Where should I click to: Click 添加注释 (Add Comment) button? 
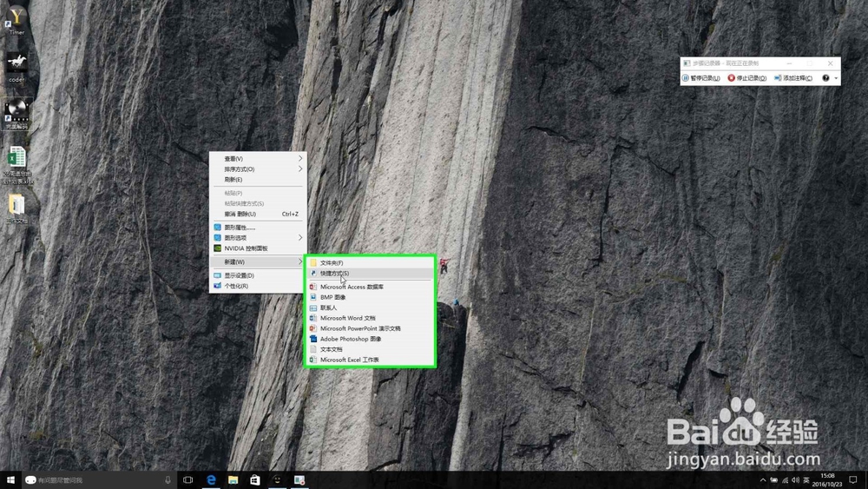(793, 78)
